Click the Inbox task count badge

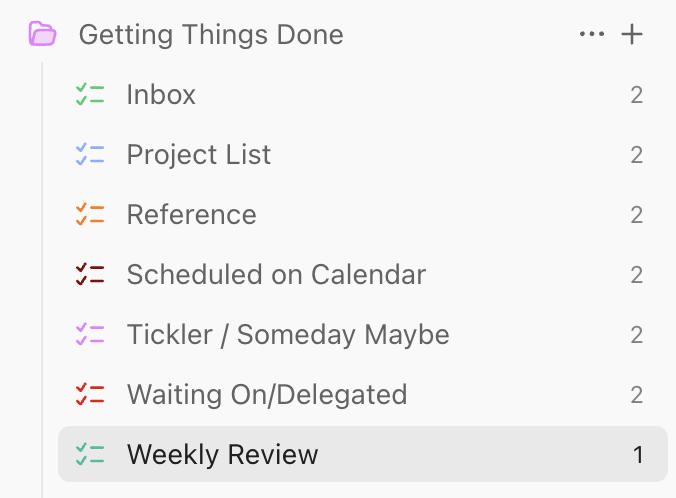[x=636, y=95]
